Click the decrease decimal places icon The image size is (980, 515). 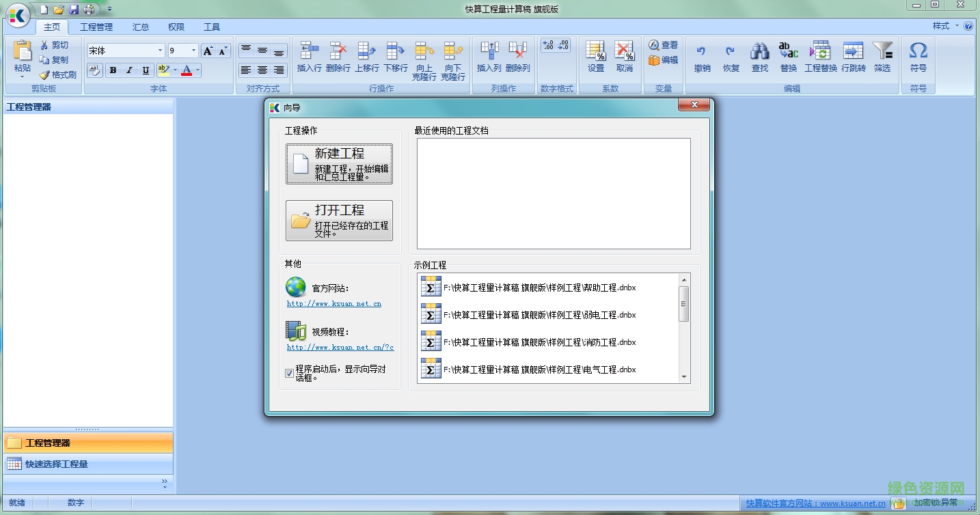tap(564, 46)
